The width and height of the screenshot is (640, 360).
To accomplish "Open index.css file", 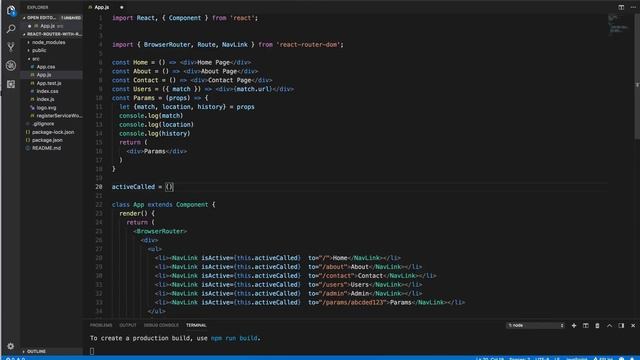I will [47, 91].
